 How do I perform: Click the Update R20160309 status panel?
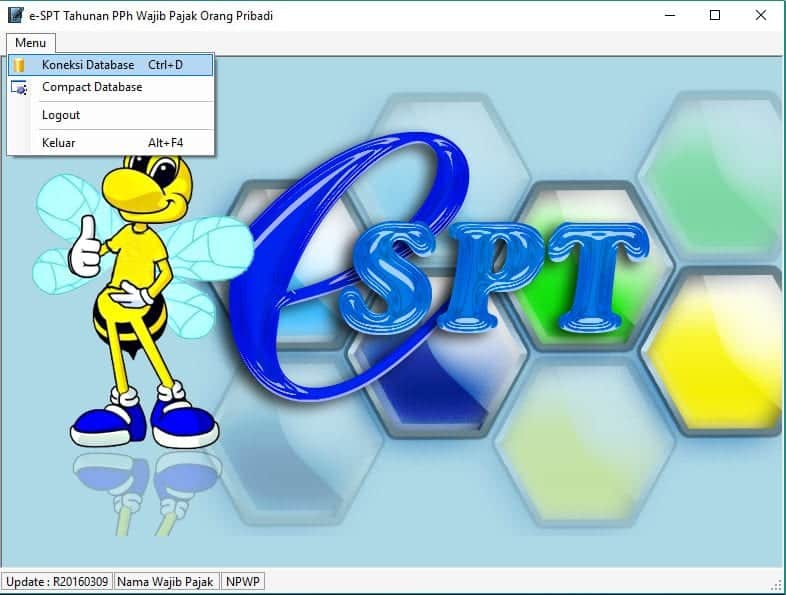(x=57, y=582)
